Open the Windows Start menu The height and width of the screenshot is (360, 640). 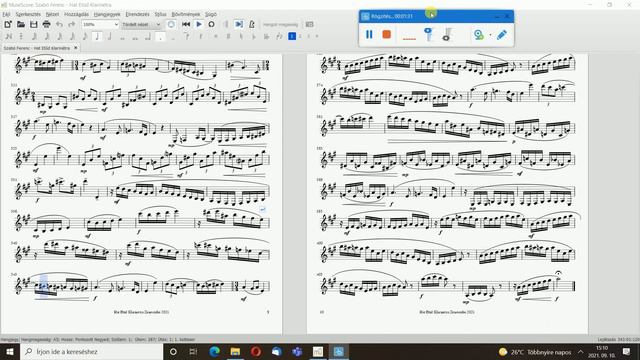(9, 351)
